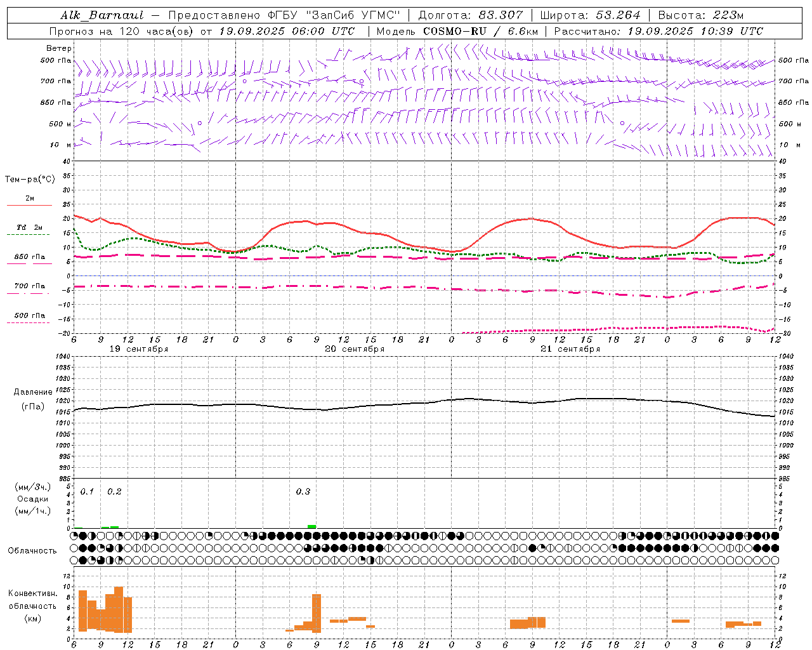
Task: Click the Осадки precipitation label
Action: [x=33, y=499]
